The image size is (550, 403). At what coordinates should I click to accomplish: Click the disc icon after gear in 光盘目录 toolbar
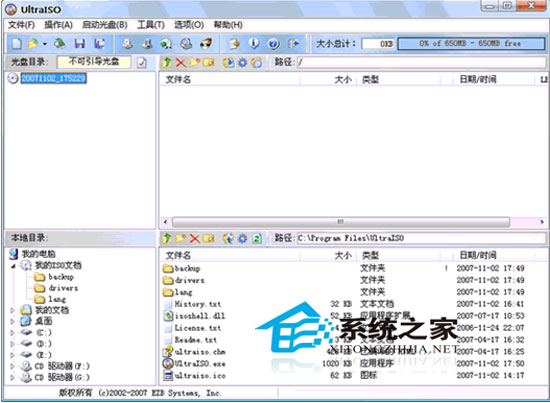(257, 63)
